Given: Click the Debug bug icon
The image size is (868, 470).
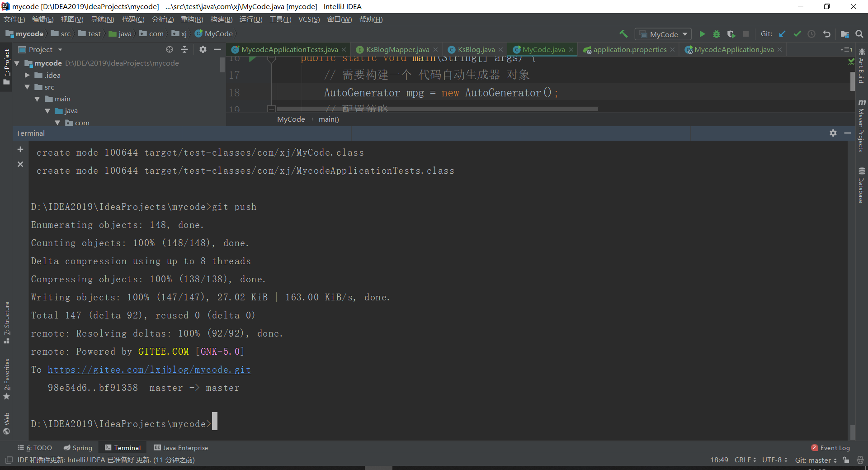Looking at the screenshot, I should tap(717, 34).
